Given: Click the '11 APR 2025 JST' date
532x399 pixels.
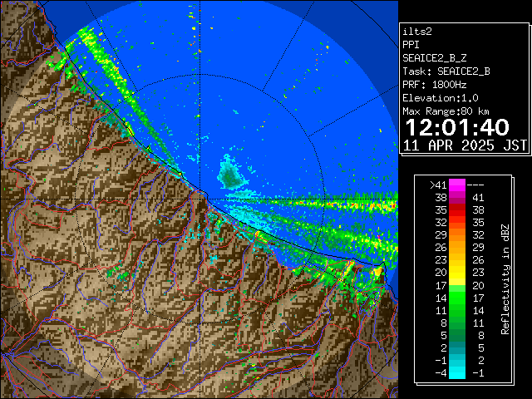Looking at the screenshot, I should click(465, 145).
